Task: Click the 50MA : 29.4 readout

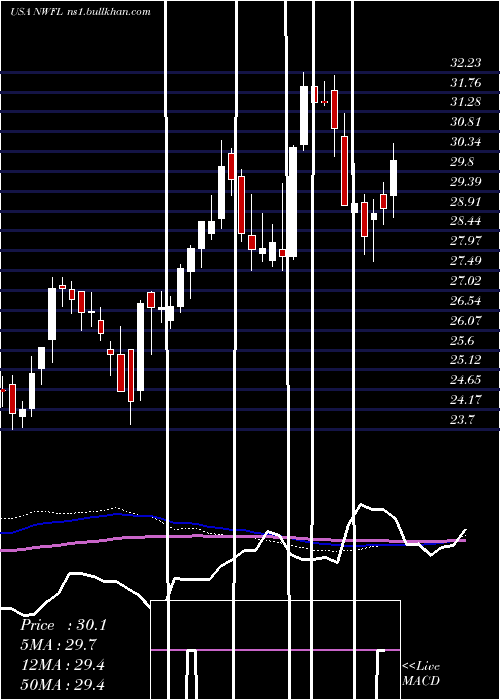Action: [x=62, y=685]
